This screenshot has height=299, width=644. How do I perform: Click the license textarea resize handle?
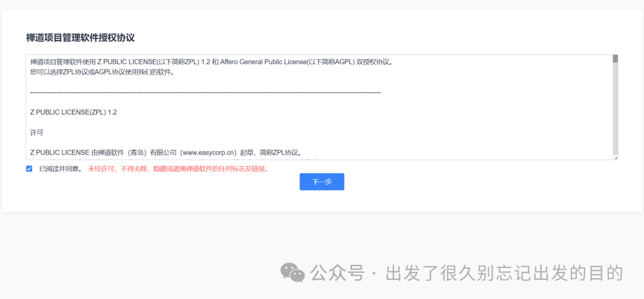point(615,158)
